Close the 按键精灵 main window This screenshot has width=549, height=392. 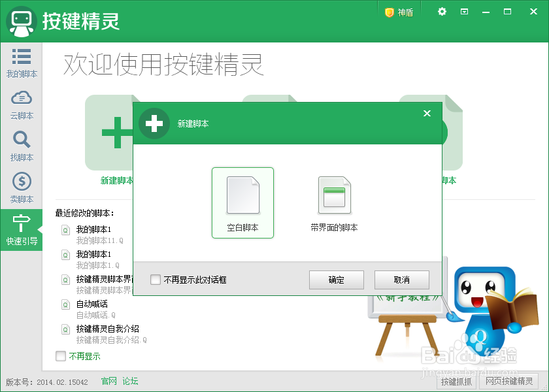[533, 12]
